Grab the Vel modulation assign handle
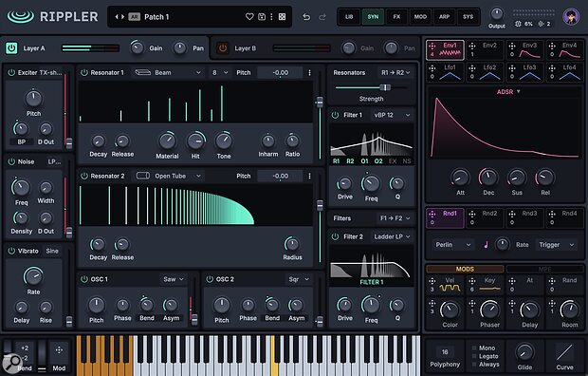The height and width of the screenshot is (376, 588). [x=432, y=281]
